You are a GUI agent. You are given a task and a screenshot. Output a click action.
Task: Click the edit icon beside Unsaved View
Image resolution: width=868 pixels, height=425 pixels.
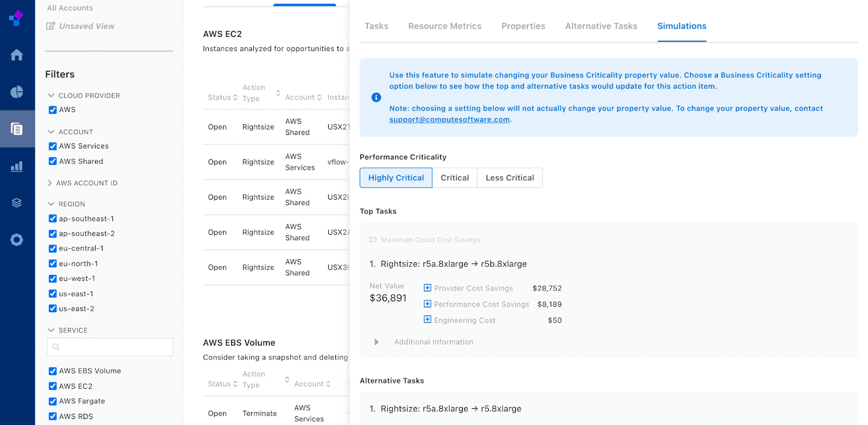[x=51, y=26]
